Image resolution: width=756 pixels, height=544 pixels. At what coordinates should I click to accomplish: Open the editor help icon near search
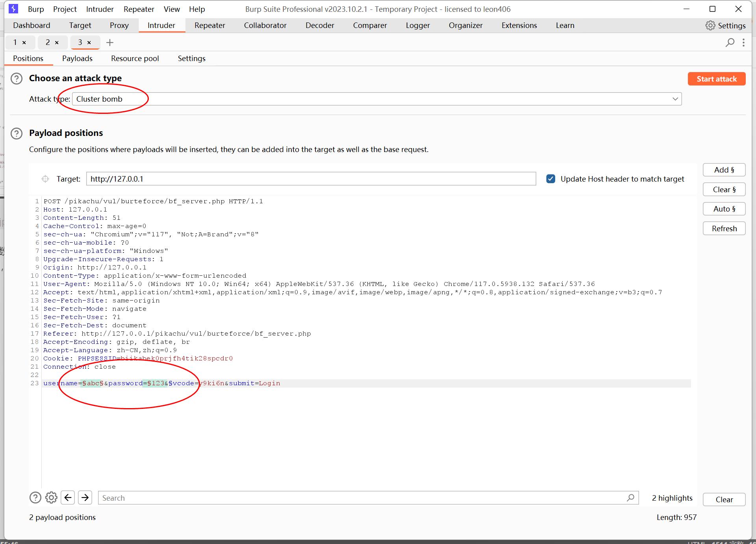tap(35, 498)
